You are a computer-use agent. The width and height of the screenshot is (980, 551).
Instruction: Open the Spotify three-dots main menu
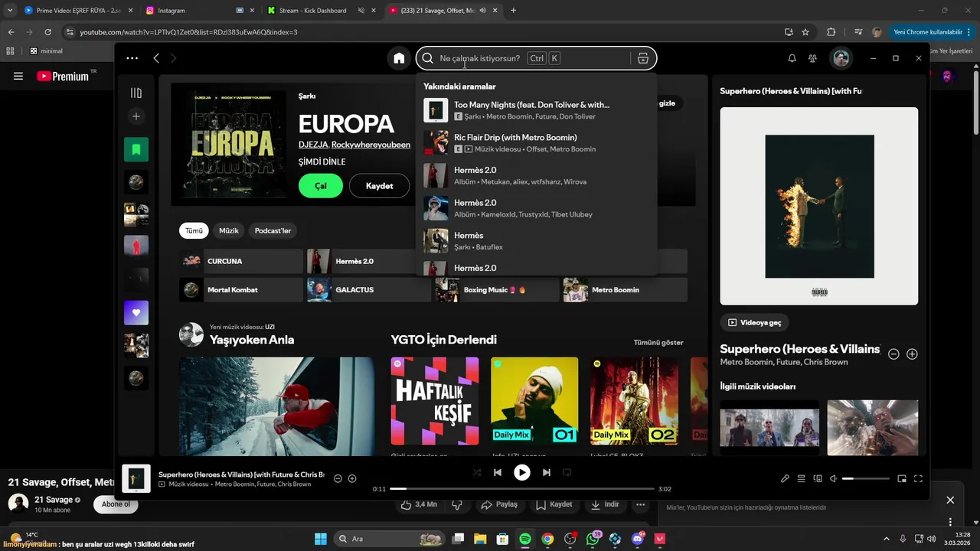coord(132,58)
